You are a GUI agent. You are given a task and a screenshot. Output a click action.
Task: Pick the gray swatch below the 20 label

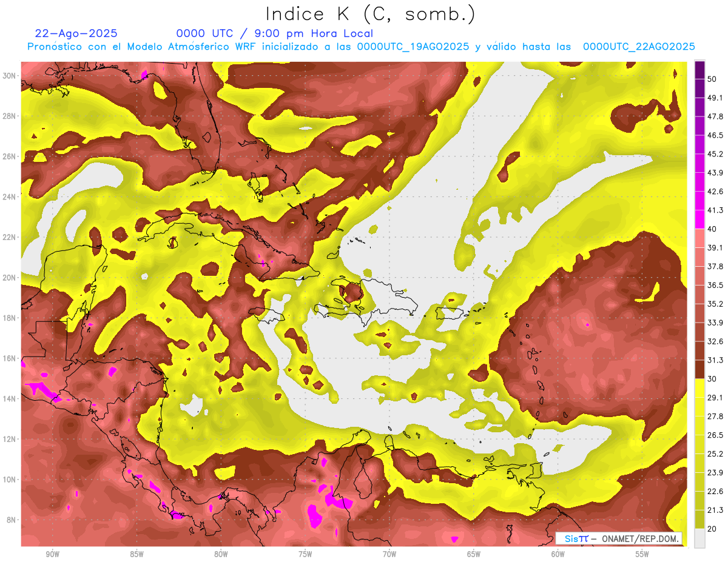point(699,538)
